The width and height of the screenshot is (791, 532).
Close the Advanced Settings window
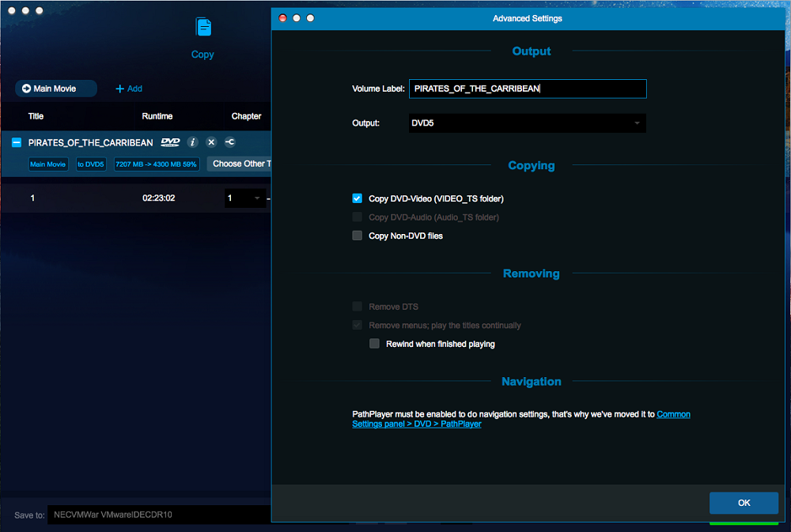point(283,18)
